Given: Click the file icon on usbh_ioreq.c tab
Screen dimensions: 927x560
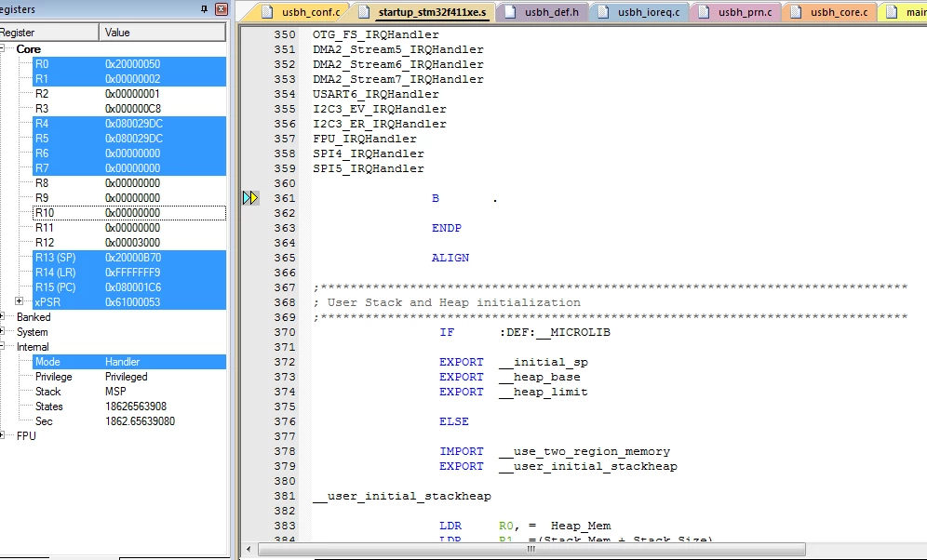Looking at the screenshot, I should [x=604, y=12].
